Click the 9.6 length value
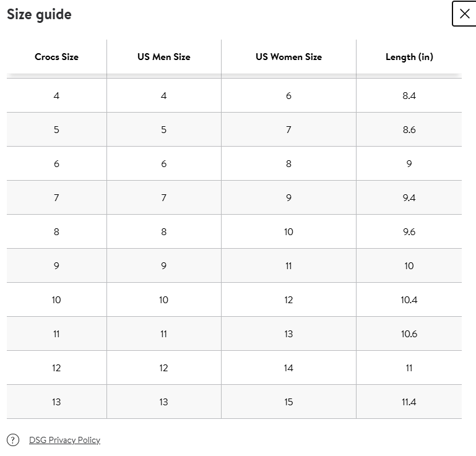 pos(409,232)
